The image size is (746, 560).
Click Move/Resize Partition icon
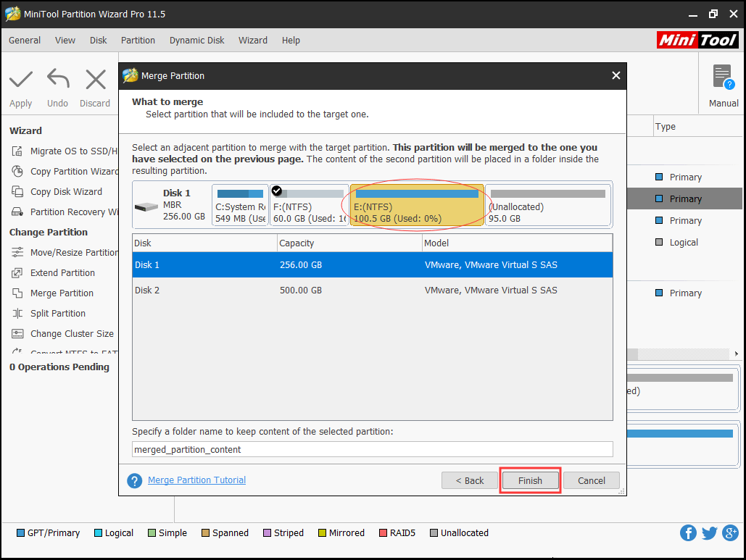click(17, 252)
